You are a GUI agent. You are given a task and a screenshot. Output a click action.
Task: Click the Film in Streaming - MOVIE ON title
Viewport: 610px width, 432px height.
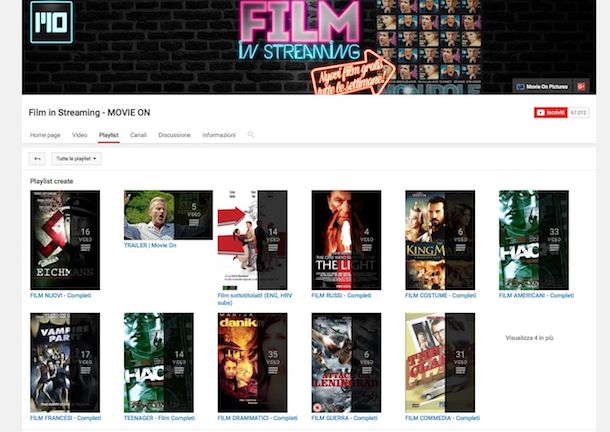click(89, 112)
